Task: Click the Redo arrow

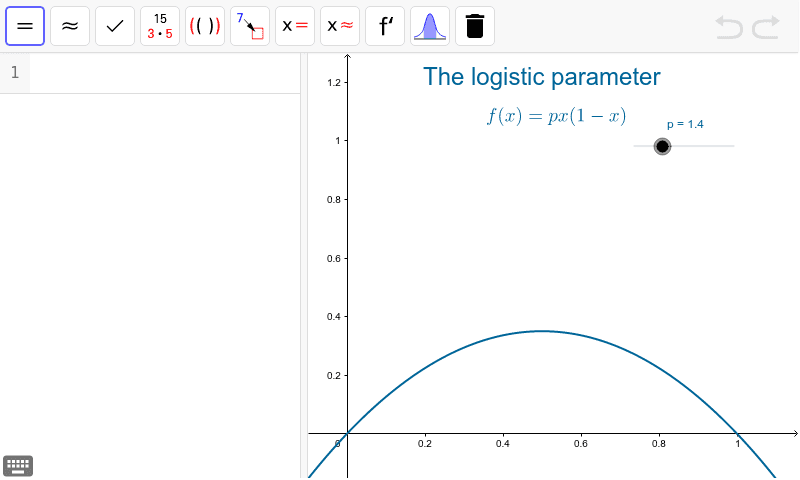Action: (x=766, y=27)
